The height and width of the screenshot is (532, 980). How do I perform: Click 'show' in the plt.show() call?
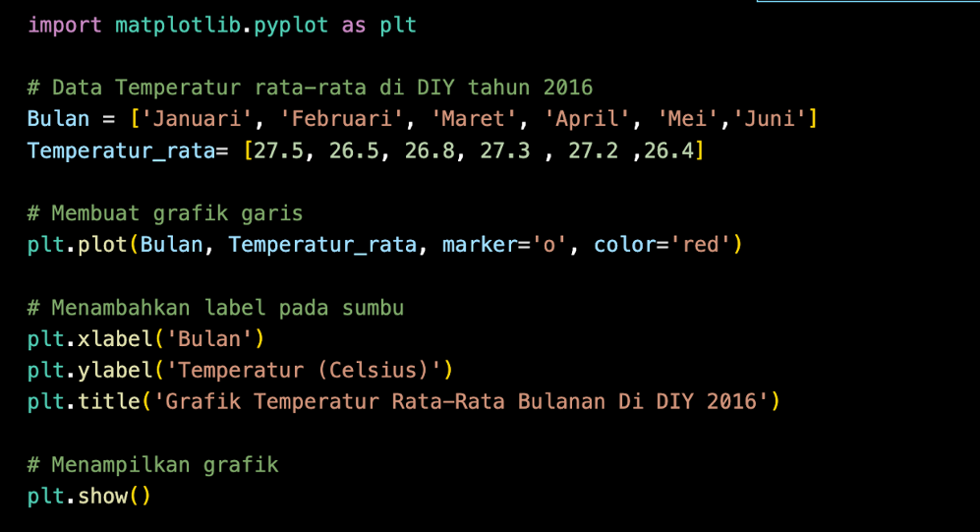[x=102, y=497]
